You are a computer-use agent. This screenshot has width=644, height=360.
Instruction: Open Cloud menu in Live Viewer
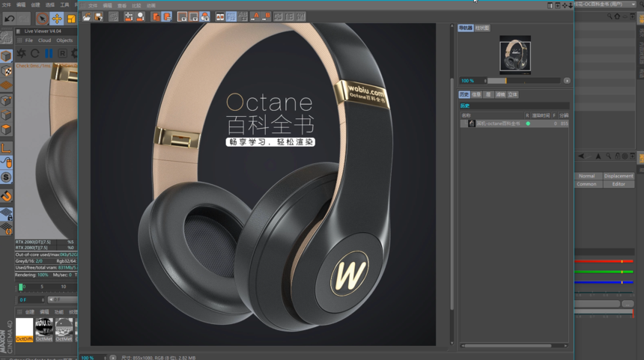click(44, 40)
